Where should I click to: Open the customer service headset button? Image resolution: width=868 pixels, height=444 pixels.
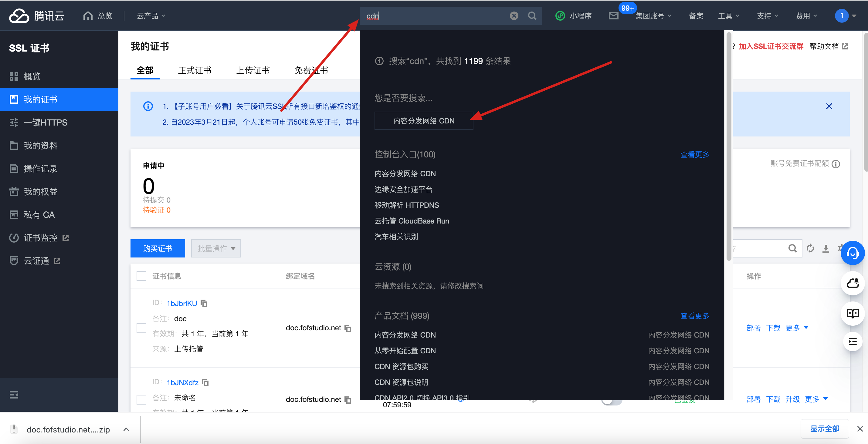pyautogui.click(x=853, y=253)
